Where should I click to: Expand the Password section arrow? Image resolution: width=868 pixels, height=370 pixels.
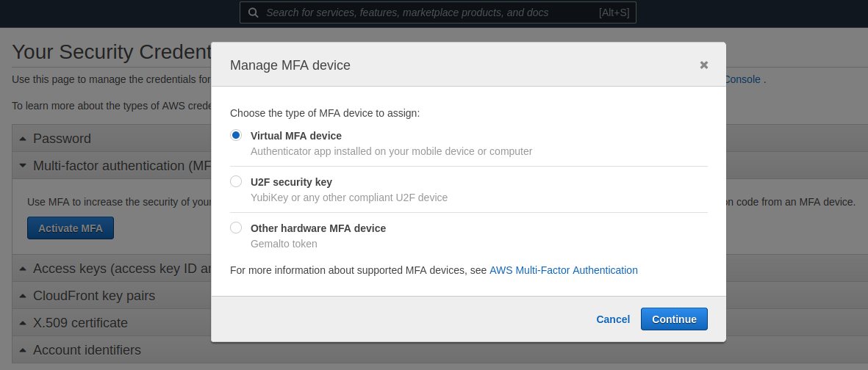(23, 139)
